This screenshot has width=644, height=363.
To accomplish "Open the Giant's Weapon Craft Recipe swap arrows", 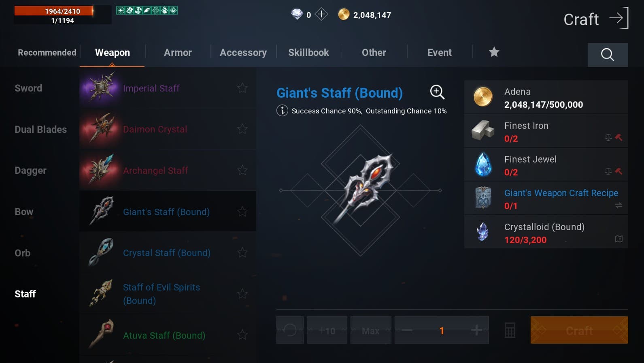I will coord(618,206).
